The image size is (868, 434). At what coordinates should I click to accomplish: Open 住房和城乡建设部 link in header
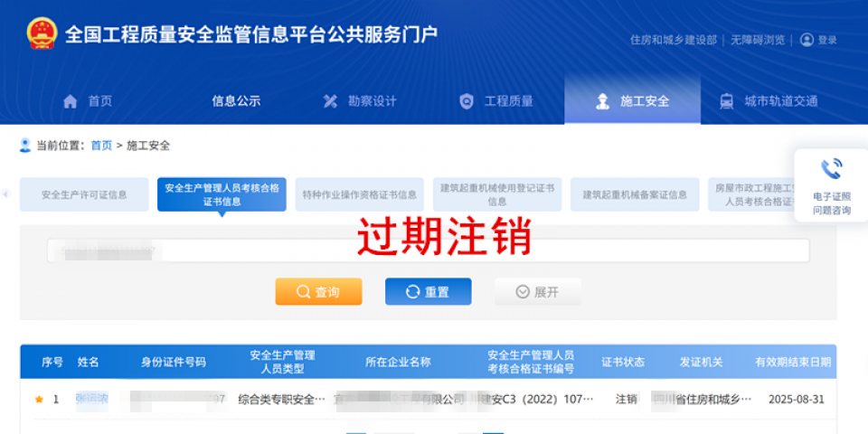673,40
